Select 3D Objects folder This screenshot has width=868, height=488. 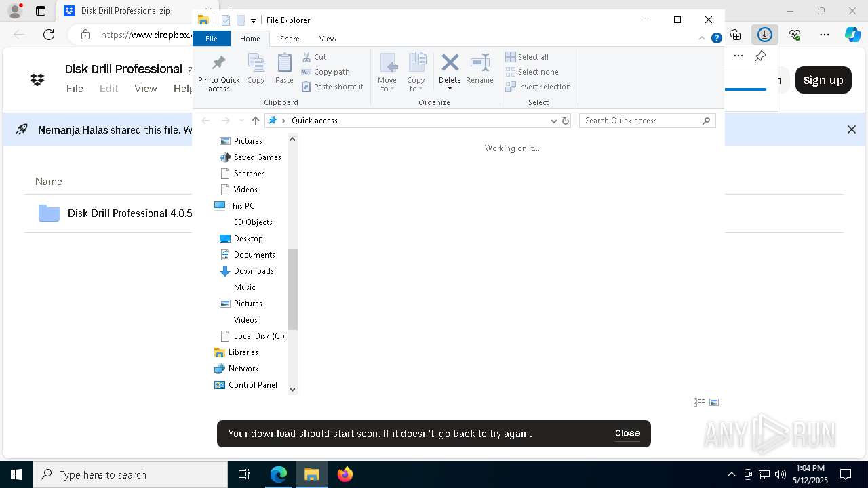coord(253,222)
